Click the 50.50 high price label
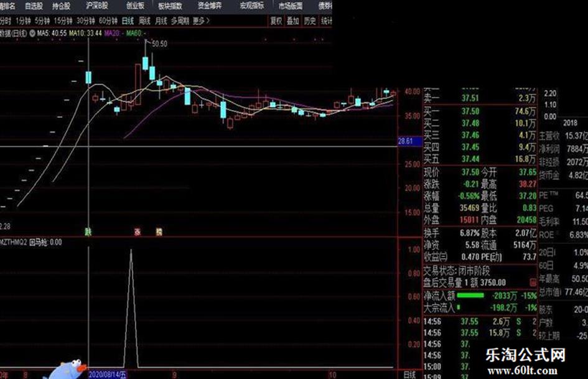The width and height of the screenshot is (588, 379). [x=159, y=44]
